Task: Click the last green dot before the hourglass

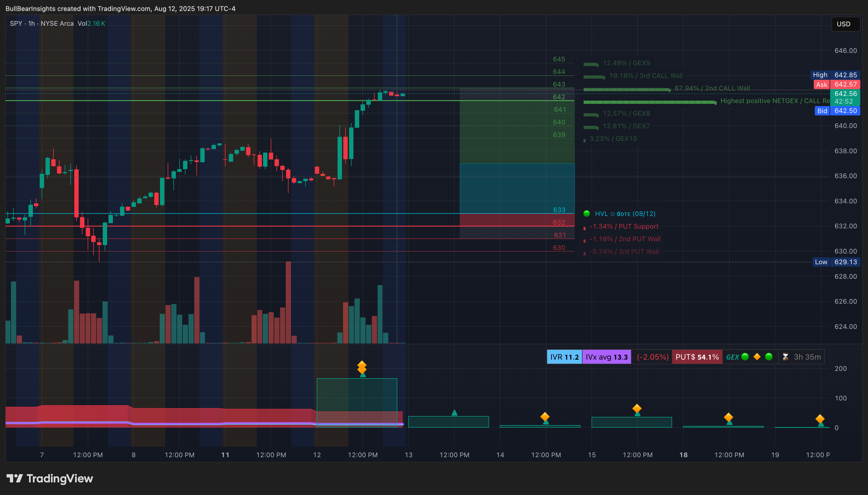Action: click(769, 357)
